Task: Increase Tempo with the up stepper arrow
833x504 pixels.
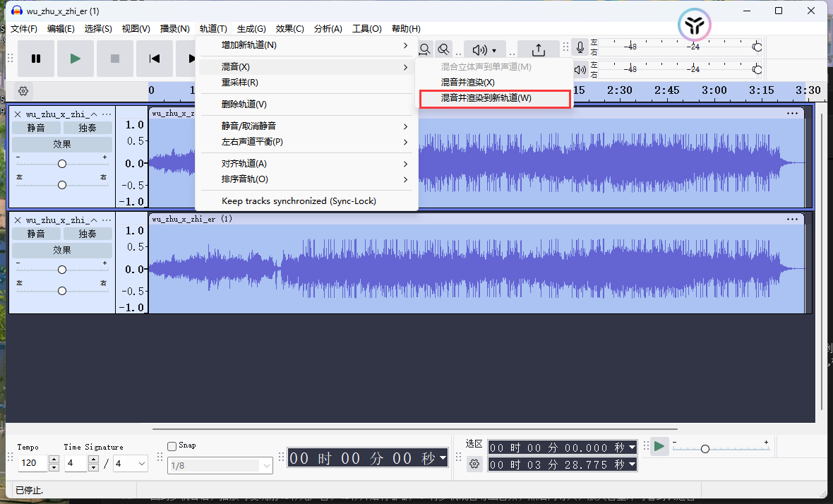Action: pyautogui.click(x=54, y=460)
